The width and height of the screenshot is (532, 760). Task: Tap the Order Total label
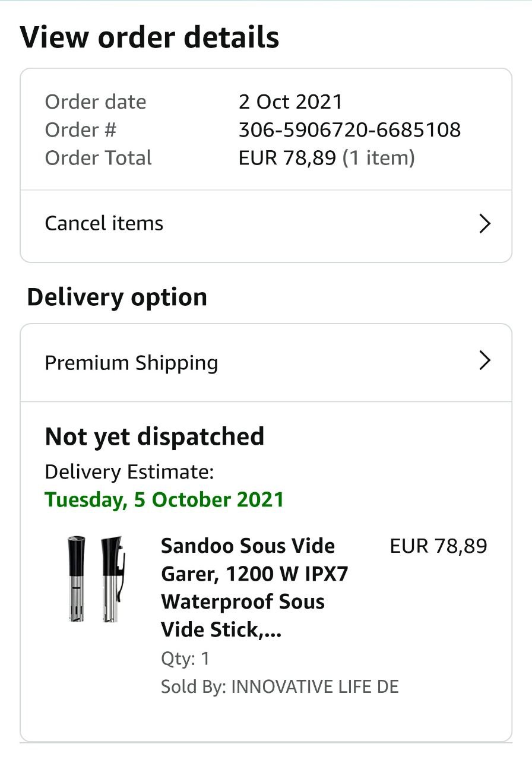point(98,158)
